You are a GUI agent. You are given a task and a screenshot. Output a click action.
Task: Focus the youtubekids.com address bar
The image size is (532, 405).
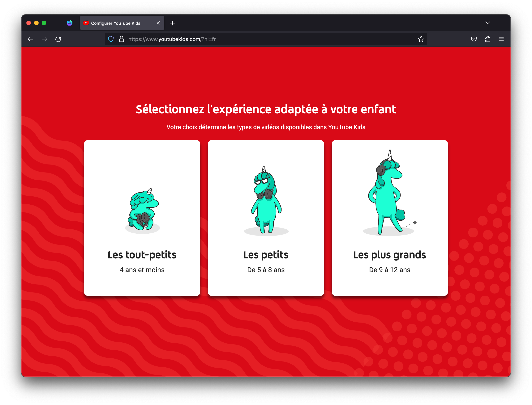266,39
